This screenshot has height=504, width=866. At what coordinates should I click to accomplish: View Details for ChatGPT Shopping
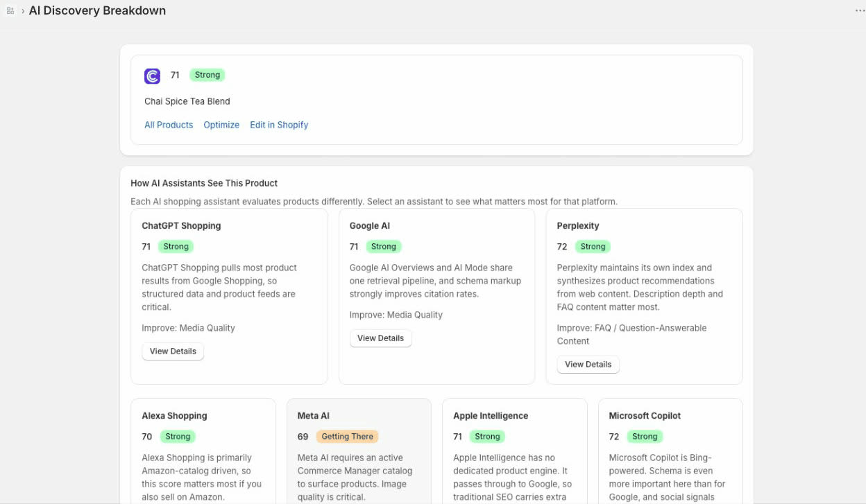click(173, 351)
